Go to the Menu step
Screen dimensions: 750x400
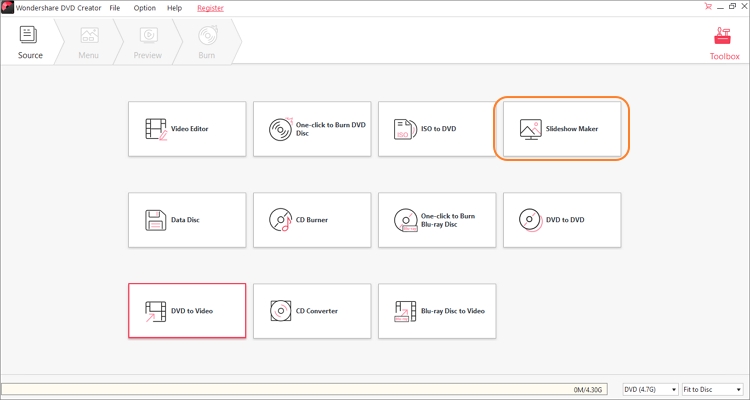coord(88,43)
